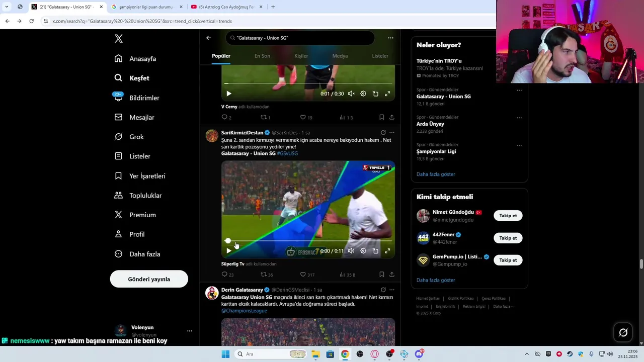Viewport: 644px width, 362px height.
Task: Open SariKirmiziDestan profile name
Action: point(242,133)
